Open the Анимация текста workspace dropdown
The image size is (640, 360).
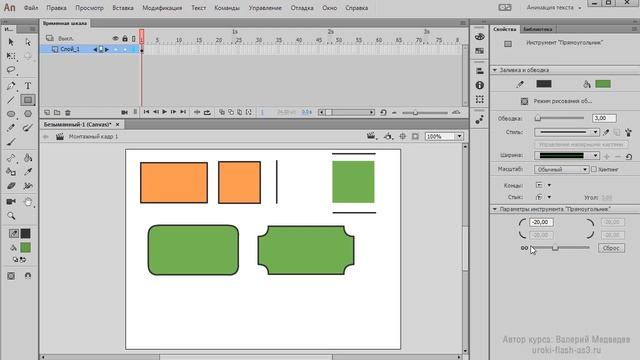(553, 8)
